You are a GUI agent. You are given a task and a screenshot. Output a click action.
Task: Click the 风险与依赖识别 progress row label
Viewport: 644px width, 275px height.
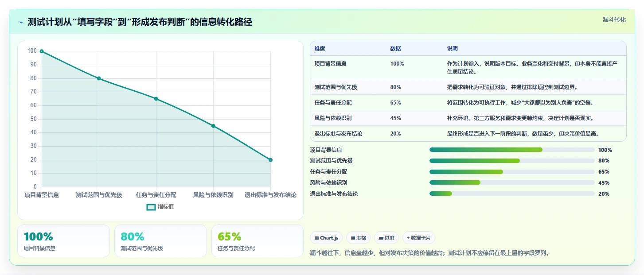click(328, 183)
